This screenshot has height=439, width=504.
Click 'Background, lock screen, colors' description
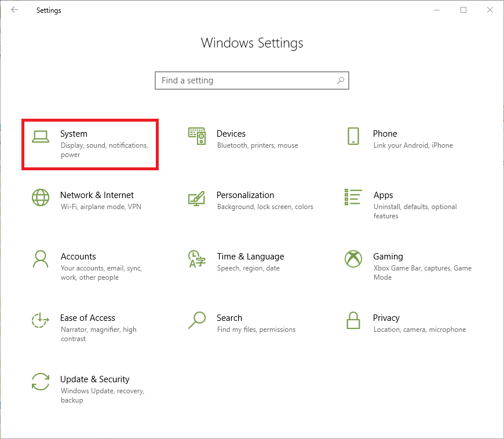[265, 207]
